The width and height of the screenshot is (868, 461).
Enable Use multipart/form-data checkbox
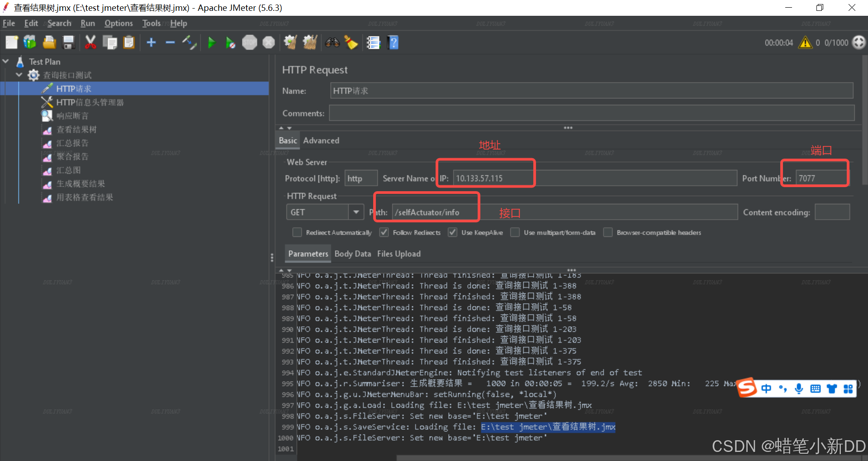(x=515, y=232)
